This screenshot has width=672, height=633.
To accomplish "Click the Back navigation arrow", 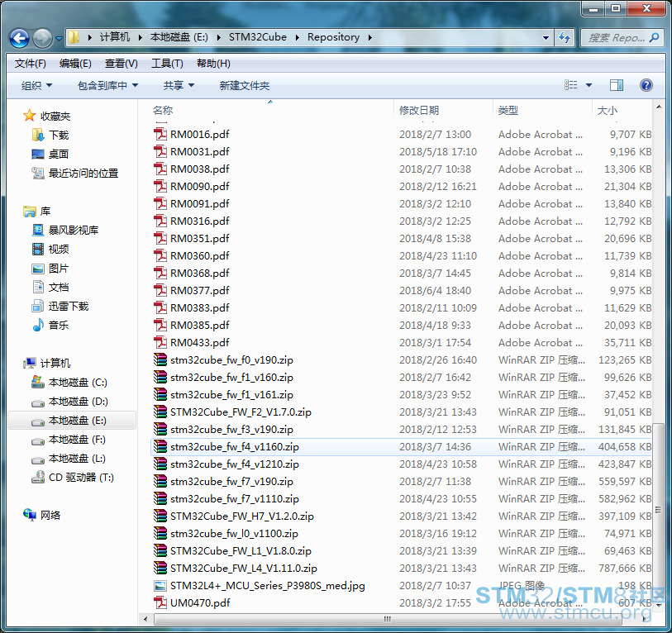I will click(20, 39).
